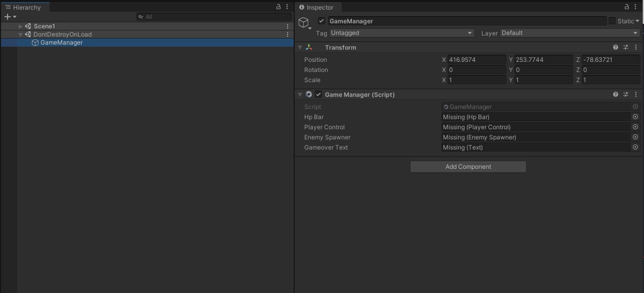Expand the Scene1 tree node

(x=21, y=26)
